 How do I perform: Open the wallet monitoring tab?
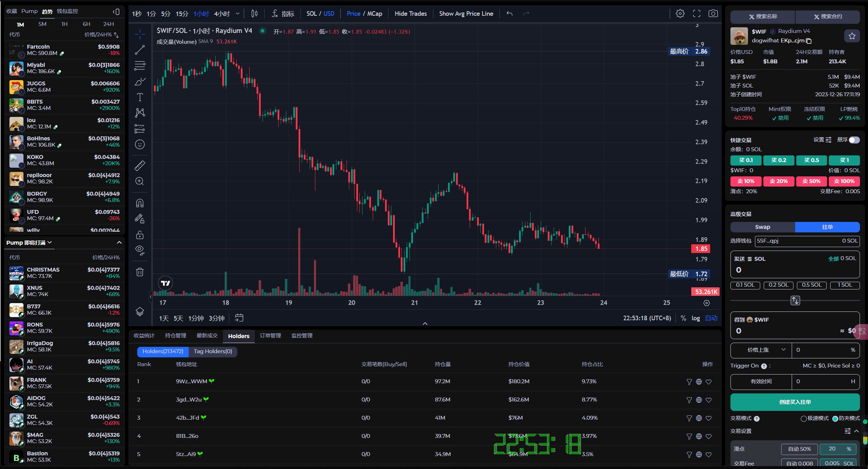(x=68, y=11)
